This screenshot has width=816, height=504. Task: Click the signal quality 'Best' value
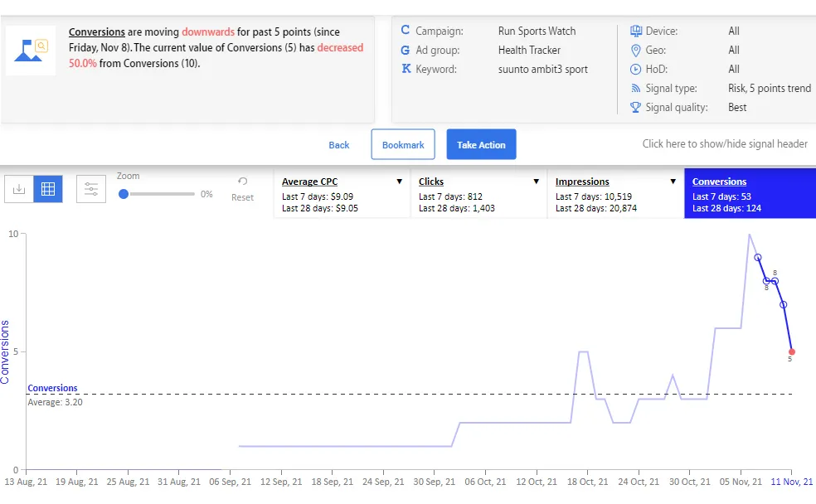pyautogui.click(x=737, y=107)
